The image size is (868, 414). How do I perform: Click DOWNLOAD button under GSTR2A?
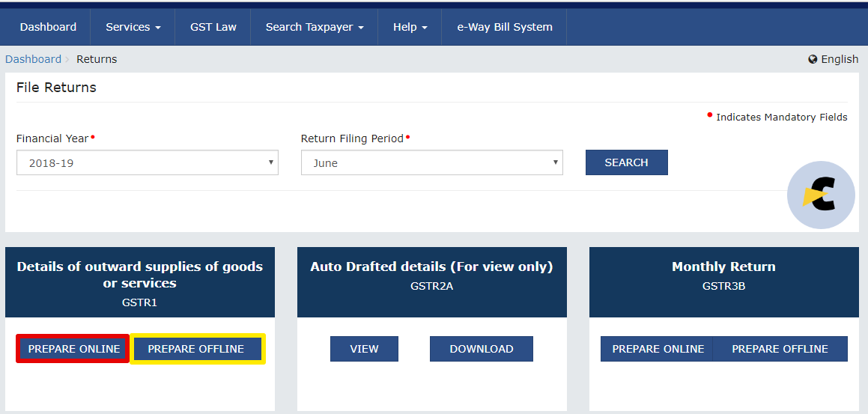482,349
